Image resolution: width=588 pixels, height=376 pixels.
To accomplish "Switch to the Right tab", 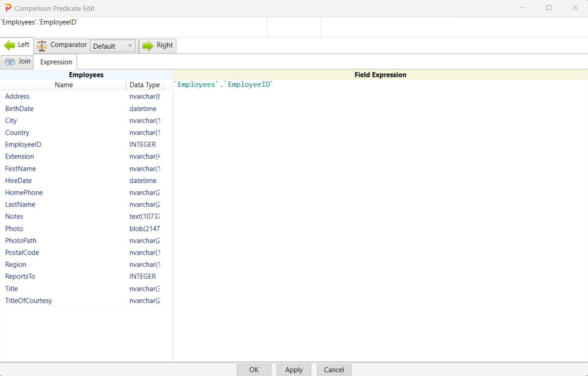I will [158, 45].
